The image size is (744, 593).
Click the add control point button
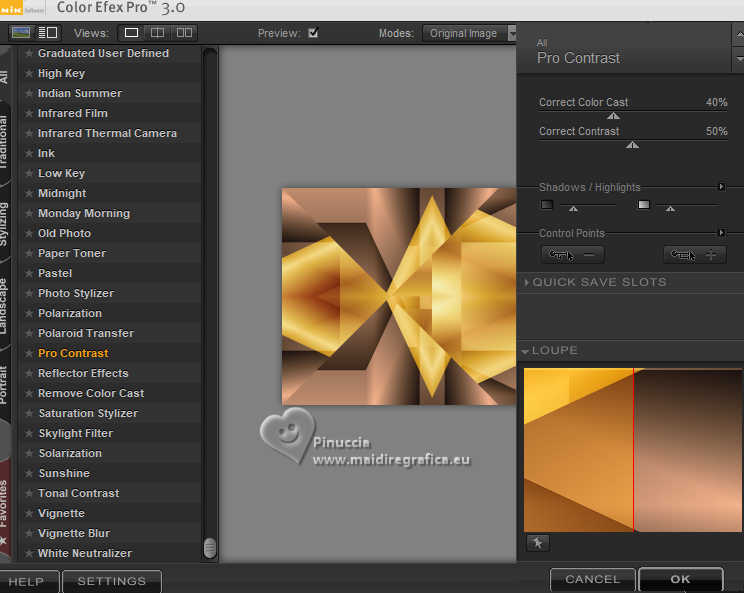tap(694, 255)
